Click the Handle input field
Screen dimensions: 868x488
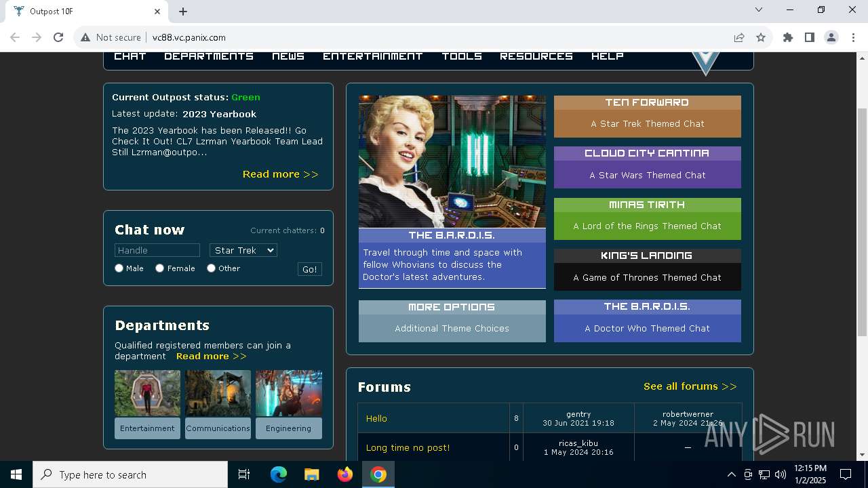click(157, 250)
